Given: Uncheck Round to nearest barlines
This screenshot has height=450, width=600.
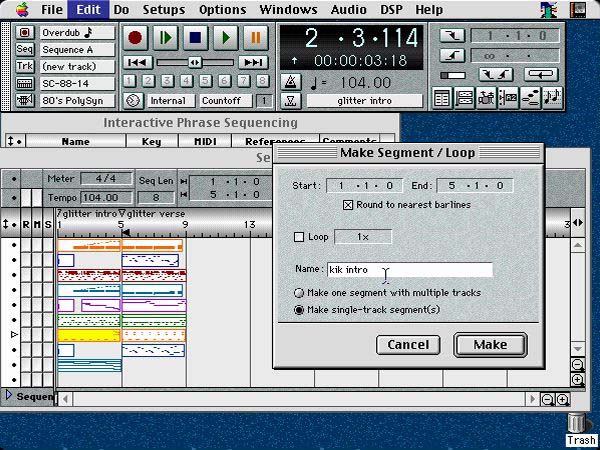Looking at the screenshot, I should [348, 205].
